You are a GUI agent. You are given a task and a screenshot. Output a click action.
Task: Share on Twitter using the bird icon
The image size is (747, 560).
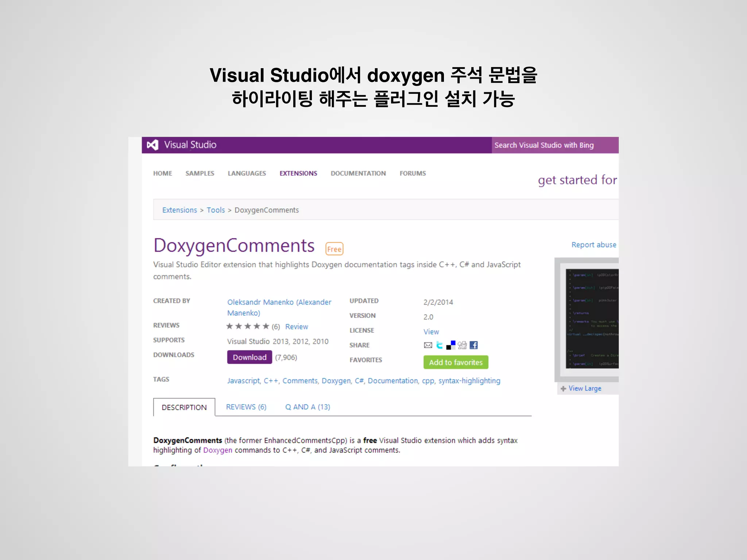(440, 345)
